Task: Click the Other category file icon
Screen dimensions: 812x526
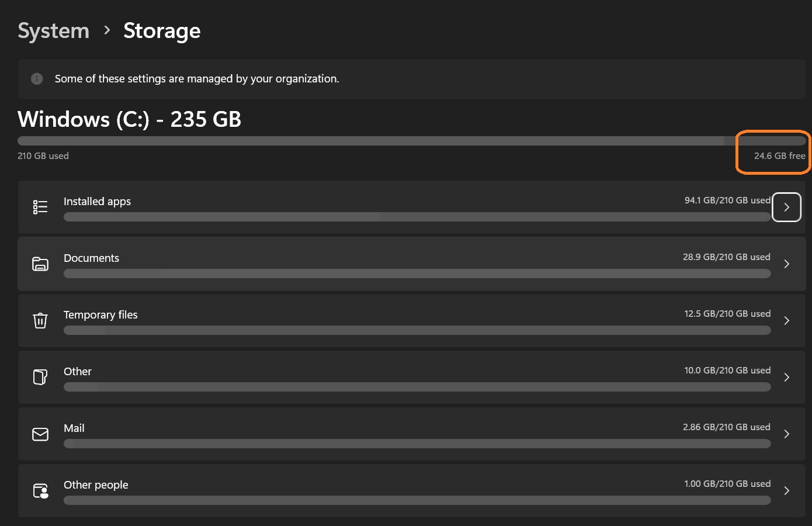Action: point(40,377)
